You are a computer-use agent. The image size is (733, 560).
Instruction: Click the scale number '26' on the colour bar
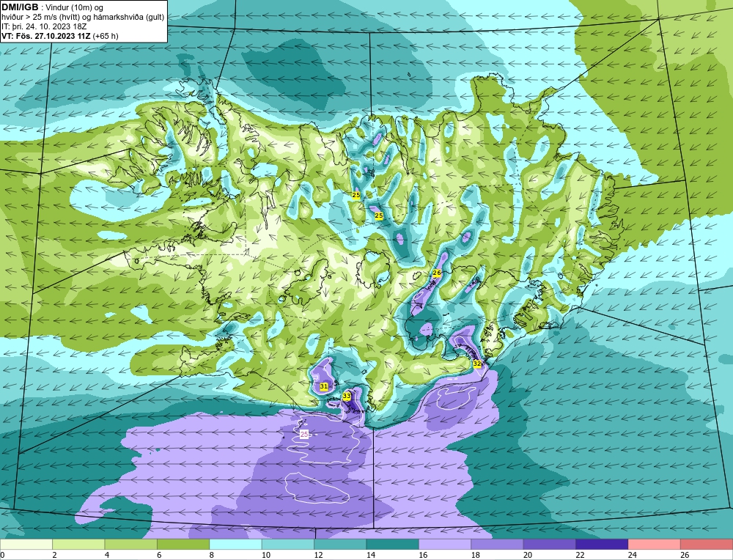coord(685,555)
